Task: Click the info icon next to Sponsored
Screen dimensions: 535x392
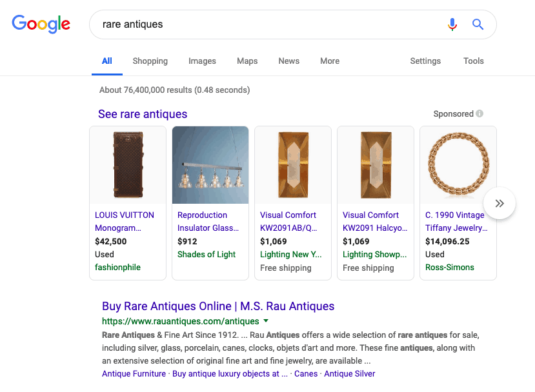Action: 479,113
